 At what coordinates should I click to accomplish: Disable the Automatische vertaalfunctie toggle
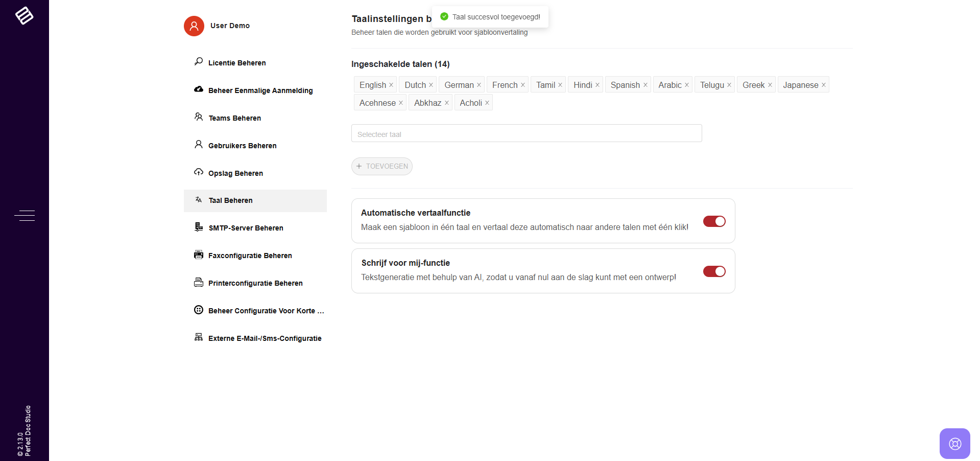[714, 221]
